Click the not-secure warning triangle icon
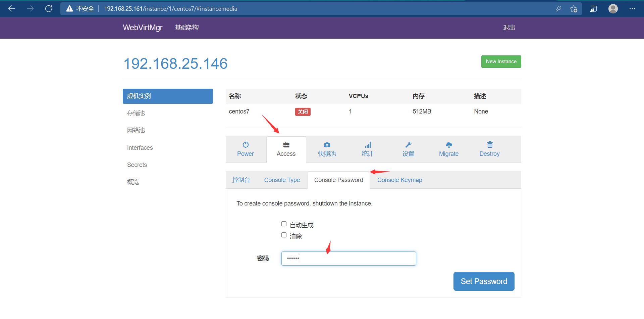 [x=69, y=9]
